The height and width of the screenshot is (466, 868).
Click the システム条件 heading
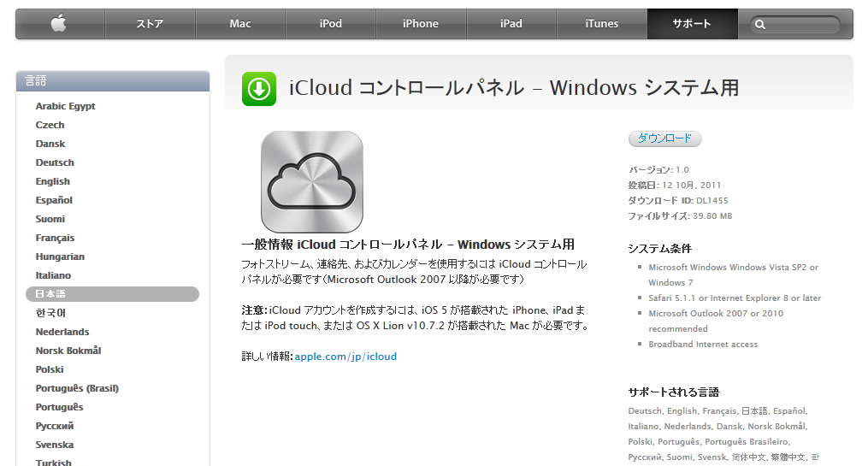coord(660,249)
